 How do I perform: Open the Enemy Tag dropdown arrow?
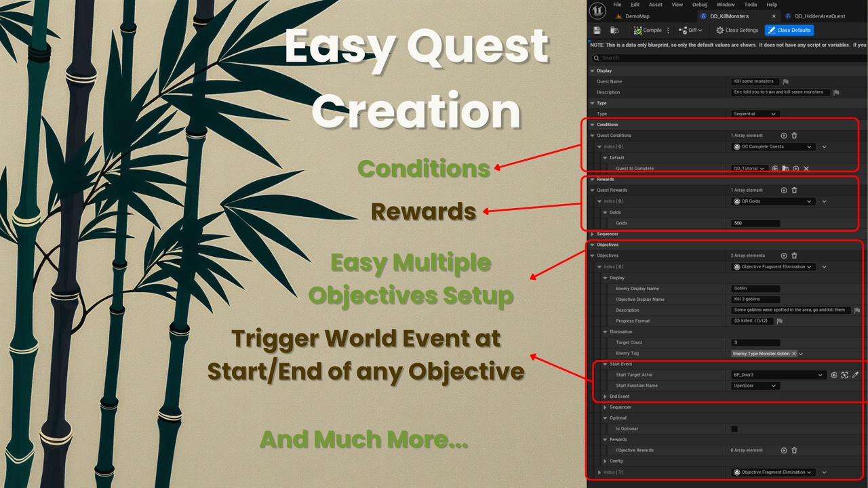coord(801,354)
